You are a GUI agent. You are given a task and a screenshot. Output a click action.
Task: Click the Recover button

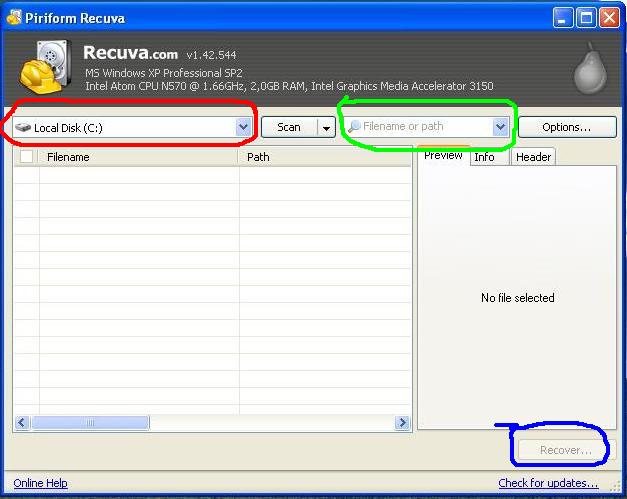click(566, 450)
